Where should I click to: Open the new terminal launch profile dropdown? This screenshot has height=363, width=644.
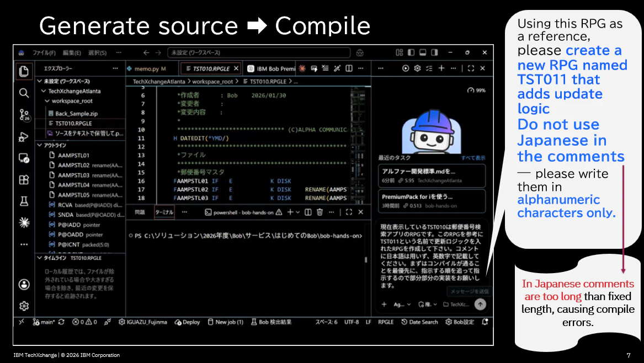click(298, 212)
